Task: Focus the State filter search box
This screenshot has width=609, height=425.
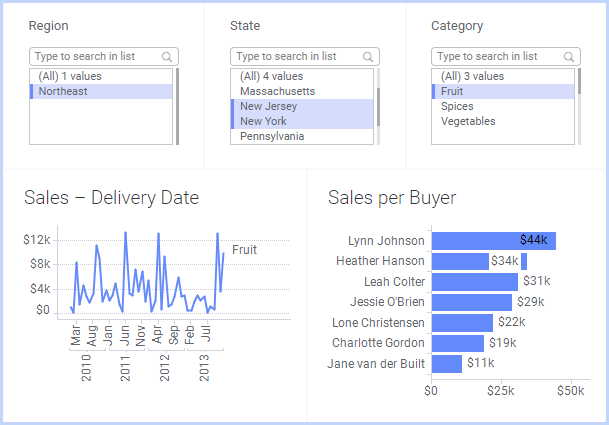Action: 296,57
